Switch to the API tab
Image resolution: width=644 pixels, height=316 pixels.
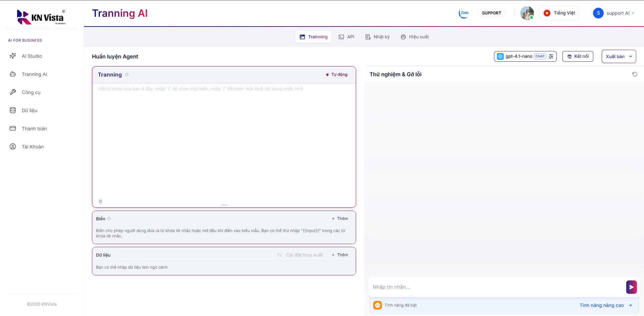(347, 37)
